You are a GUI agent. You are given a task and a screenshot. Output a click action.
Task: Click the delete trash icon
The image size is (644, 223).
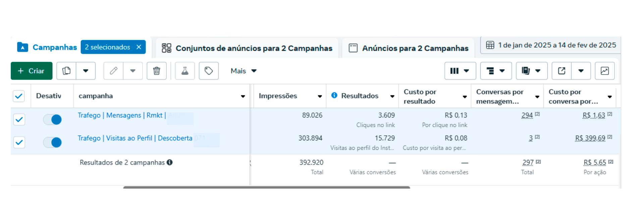[x=156, y=71]
